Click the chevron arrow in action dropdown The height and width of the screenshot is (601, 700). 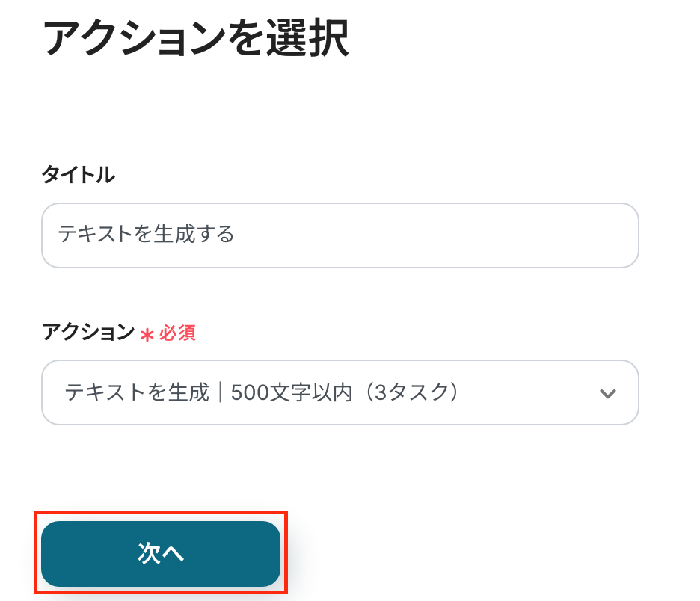[608, 393]
